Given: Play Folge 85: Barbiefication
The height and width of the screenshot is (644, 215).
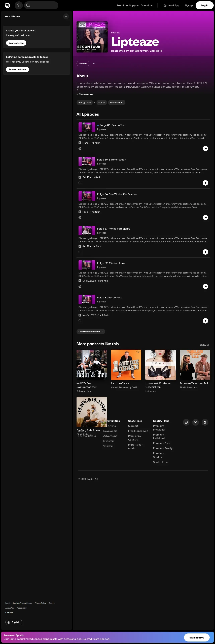Looking at the screenshot, I should click(205, 183).
